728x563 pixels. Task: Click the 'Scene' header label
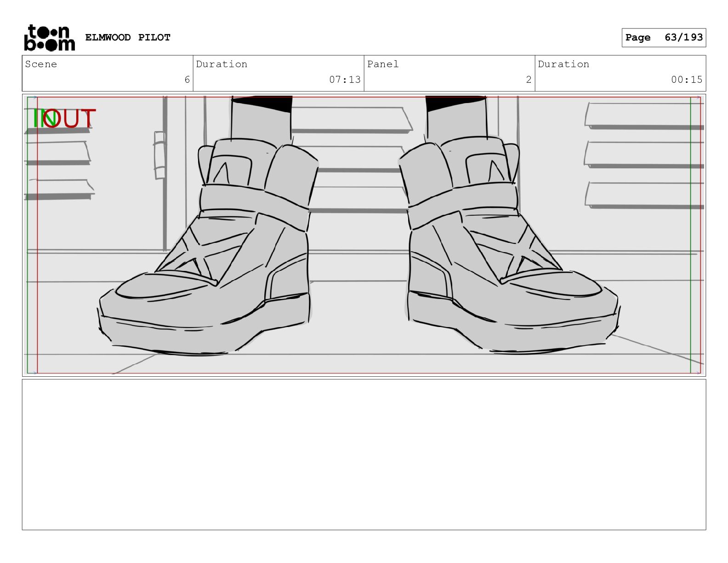41,64
